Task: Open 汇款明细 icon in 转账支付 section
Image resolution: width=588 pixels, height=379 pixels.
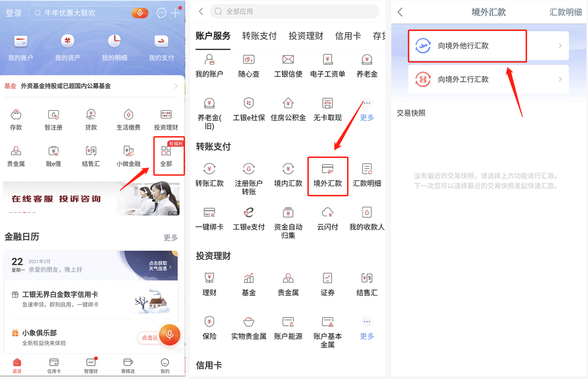Action: tap(366, 169)
